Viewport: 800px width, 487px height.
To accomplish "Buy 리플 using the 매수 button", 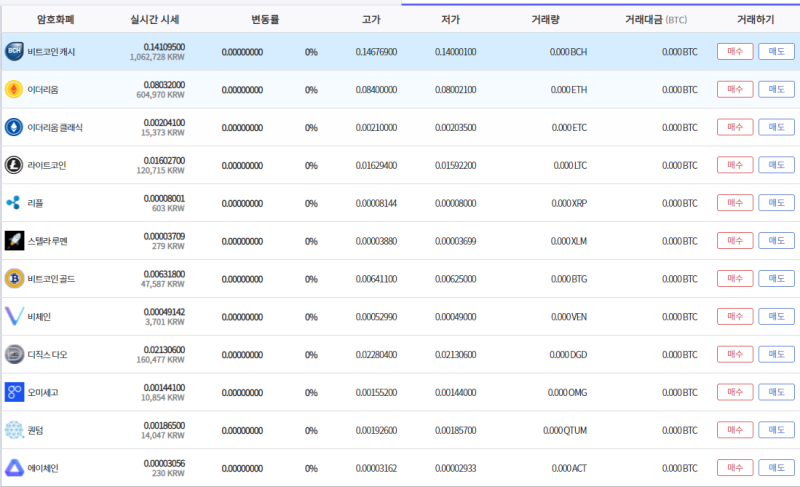I will pos(735,202).
